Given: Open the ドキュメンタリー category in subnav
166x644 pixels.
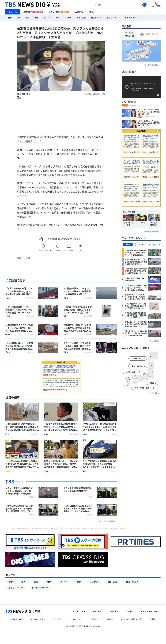Looking at the screenshot, I should pyautogui.click(x=132, y=18).
